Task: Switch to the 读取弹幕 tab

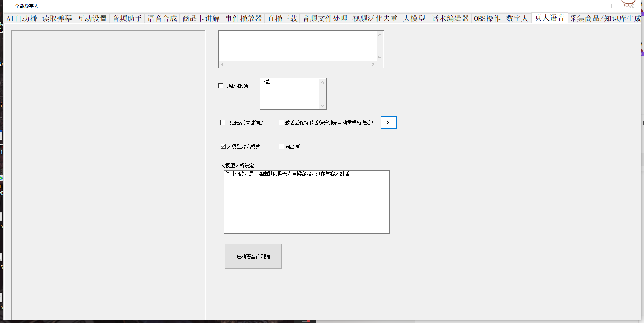Action: [x=57, y=18]
